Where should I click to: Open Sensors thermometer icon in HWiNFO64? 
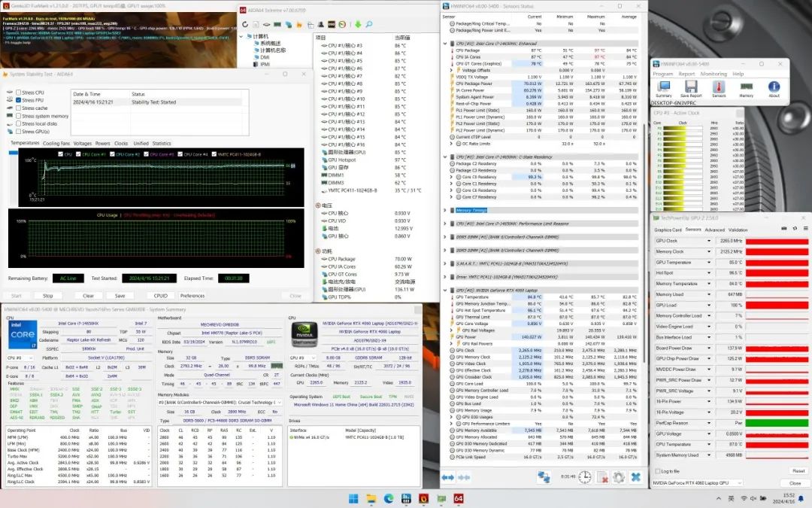pyautogui.click(x=718, y=89)
